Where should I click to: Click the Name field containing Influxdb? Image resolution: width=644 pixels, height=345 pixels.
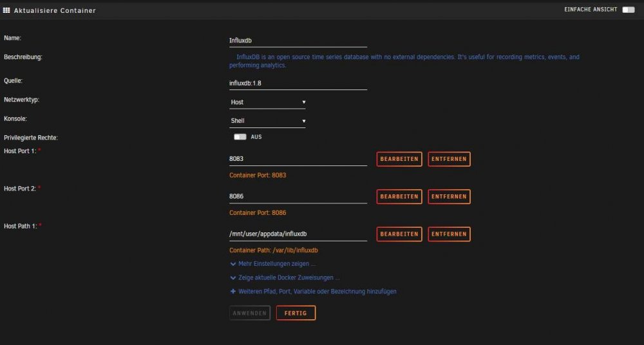(298, 41)
